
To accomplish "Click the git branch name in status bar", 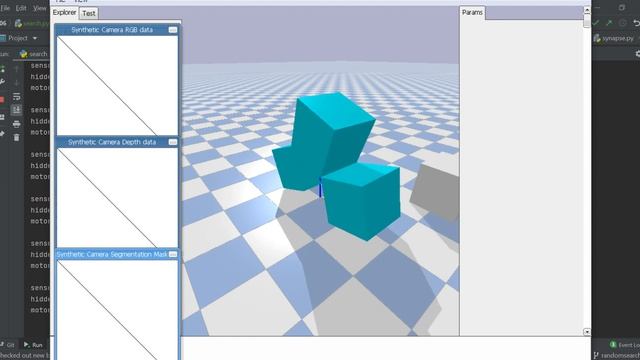I will pyautogui.click(x=617, y=356).
